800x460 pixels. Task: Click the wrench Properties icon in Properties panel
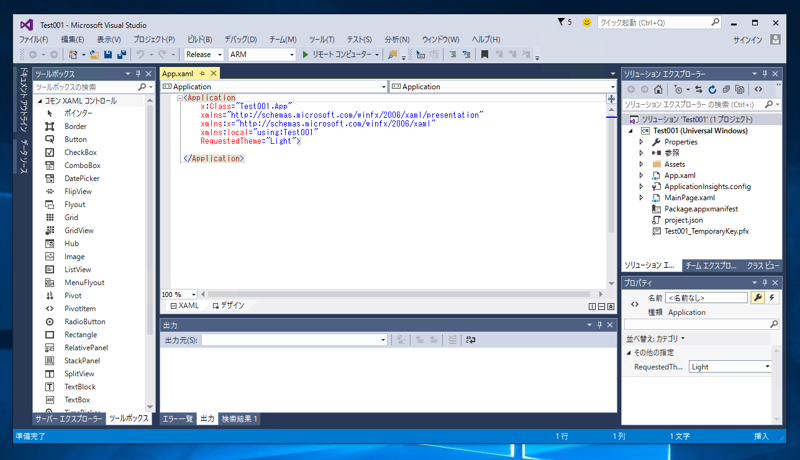[x=758, y=298]
